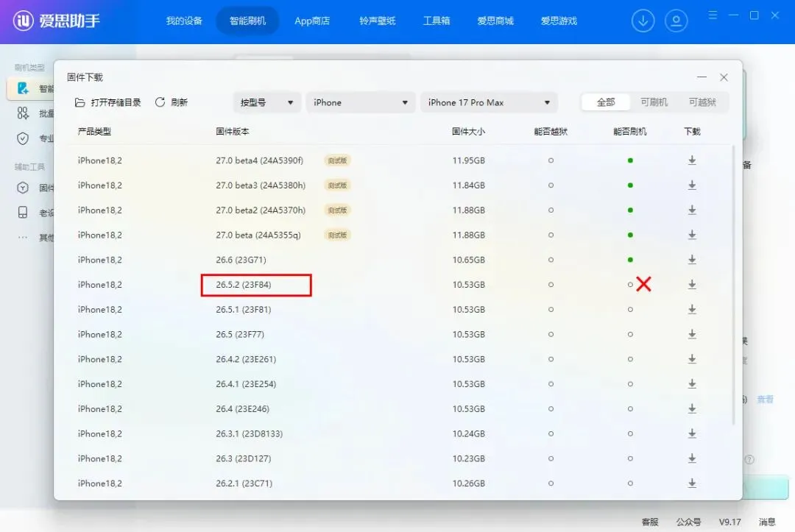Download firmware 27.0 beta (24A5355q)
This screenshot has height=532, width=795.
pos(692,235)
